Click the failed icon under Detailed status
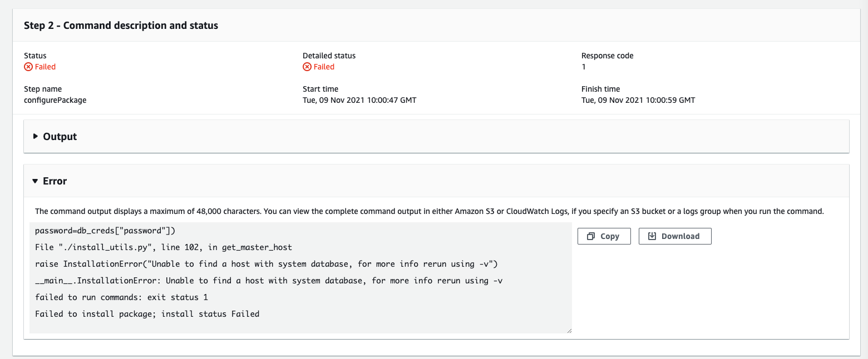This screenshot has width=868, height=359. 307,67
